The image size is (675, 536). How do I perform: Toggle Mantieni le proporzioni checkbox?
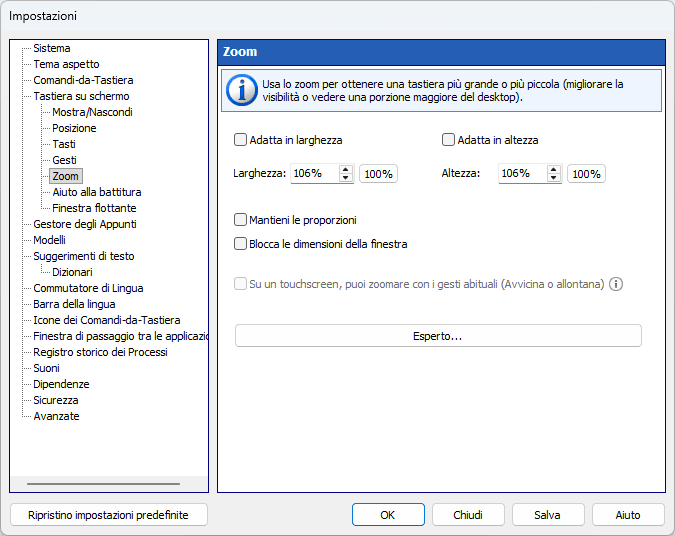[240, 220]
